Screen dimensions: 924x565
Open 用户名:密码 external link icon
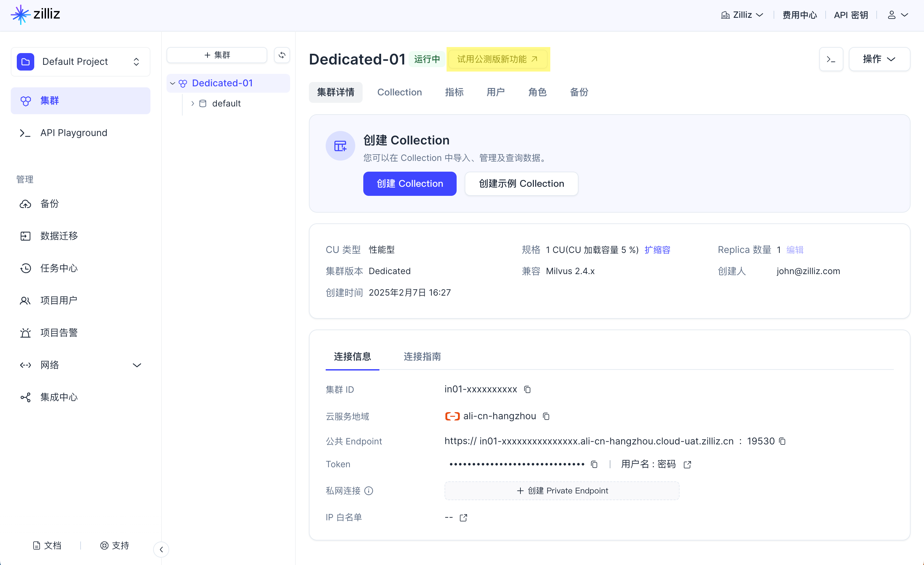[687, 465]
